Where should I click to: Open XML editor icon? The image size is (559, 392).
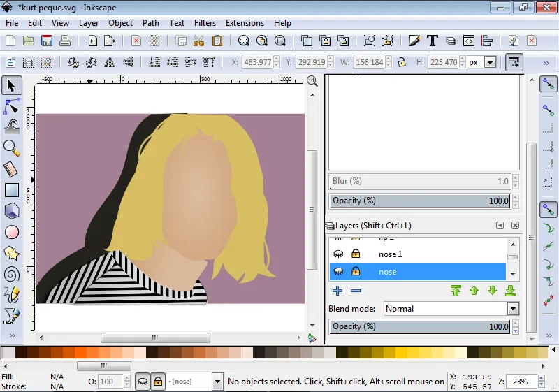[x=469, y=41]
